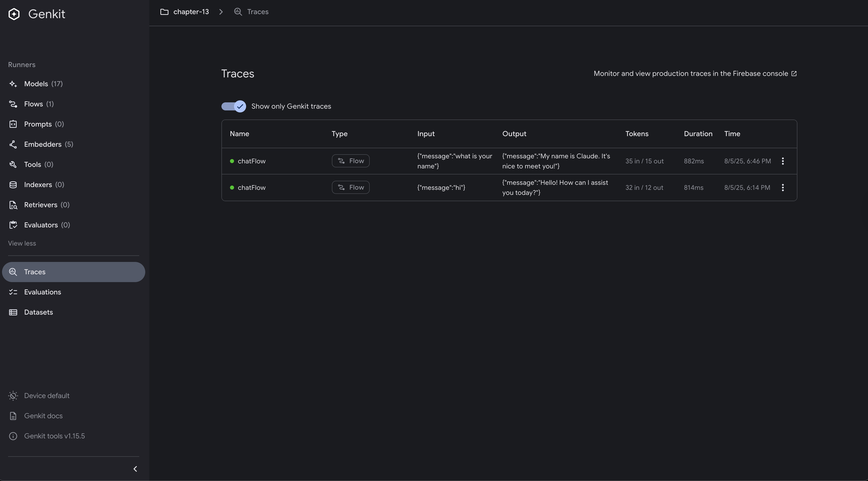Click the input cell "what is your name"
This screenshot has height=481, width=868.
tap(455, 161)
